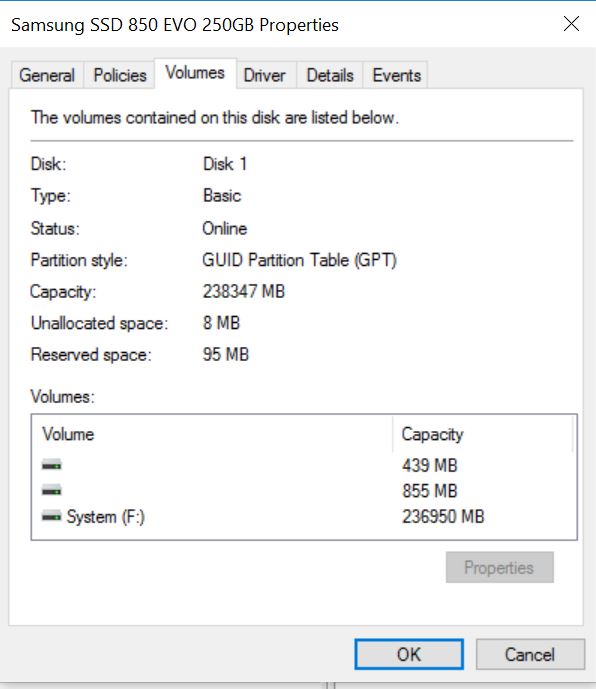Click the 238347 MB capacity value
596x689 pixels.
[x=243, y=291]
